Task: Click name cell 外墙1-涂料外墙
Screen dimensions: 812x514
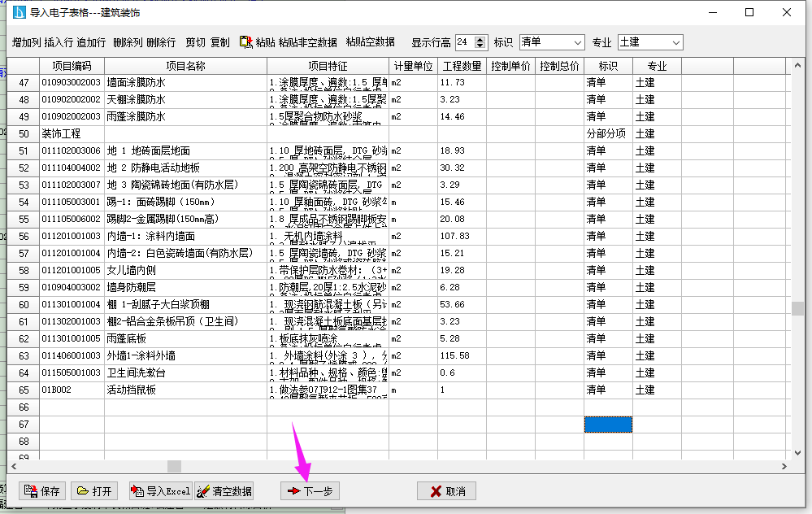Action: [186, 356]
